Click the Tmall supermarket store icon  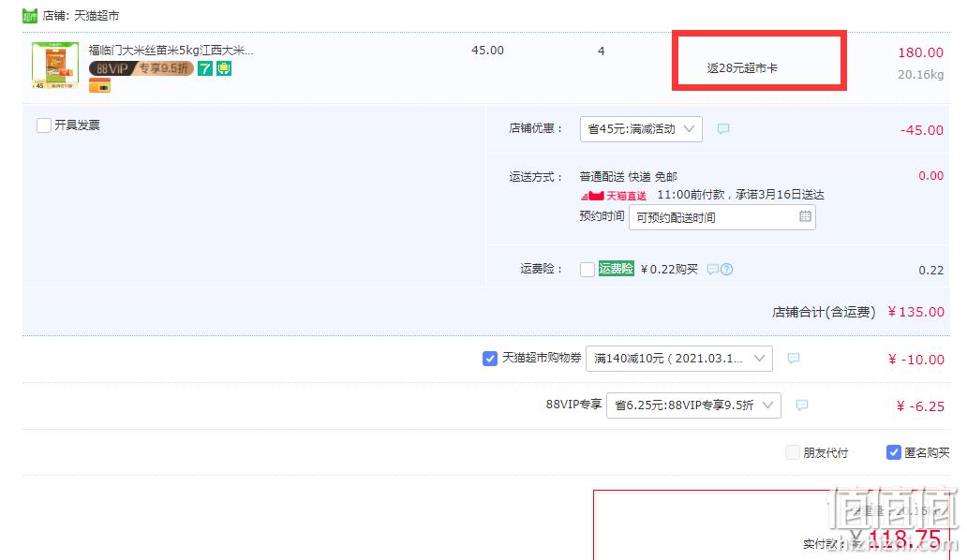30,15
